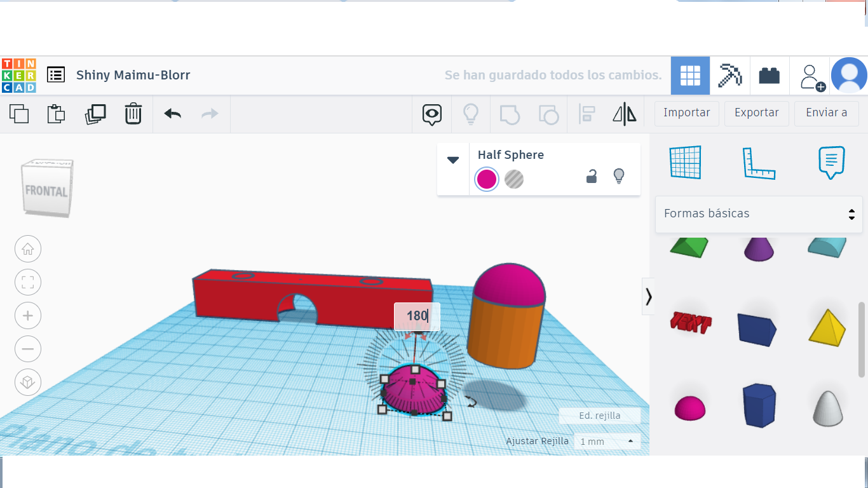Screen dimensions: 868x488
Task: Collapse the Half Sphere inspector panel
Action: (453, 160)
